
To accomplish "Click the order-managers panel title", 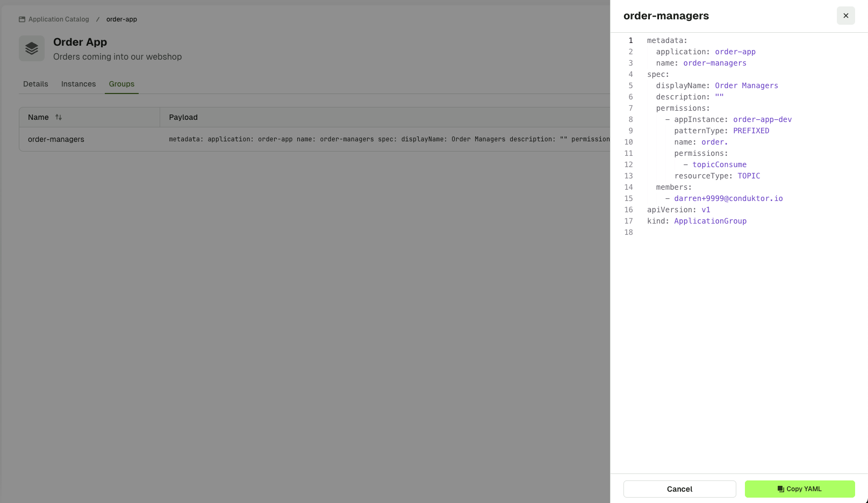I will tap(666, 16).
